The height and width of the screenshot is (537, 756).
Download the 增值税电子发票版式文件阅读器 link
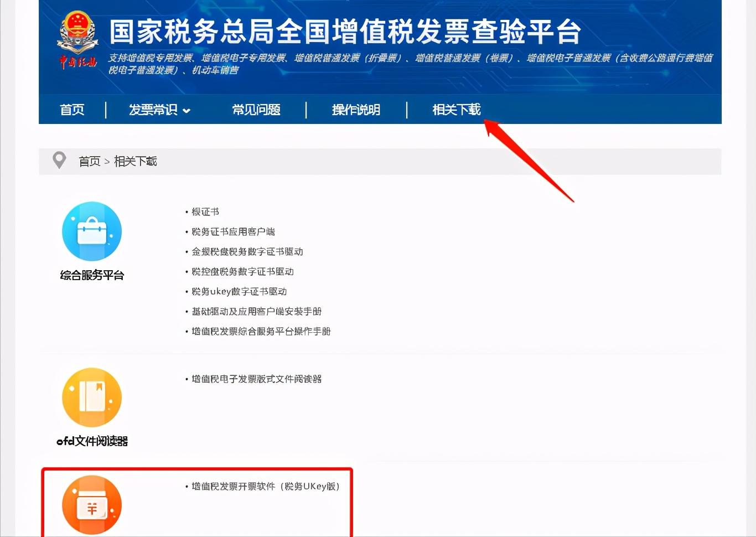256,379
